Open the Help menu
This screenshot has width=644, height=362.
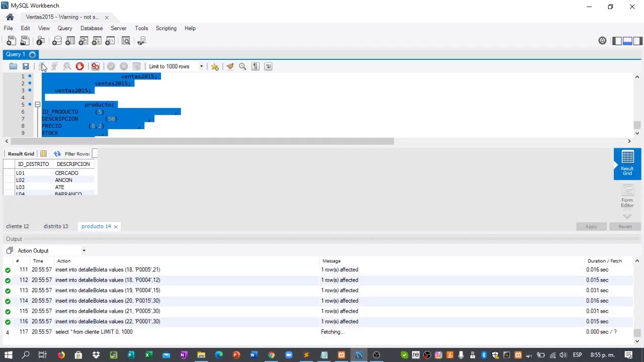click(190, 28)
